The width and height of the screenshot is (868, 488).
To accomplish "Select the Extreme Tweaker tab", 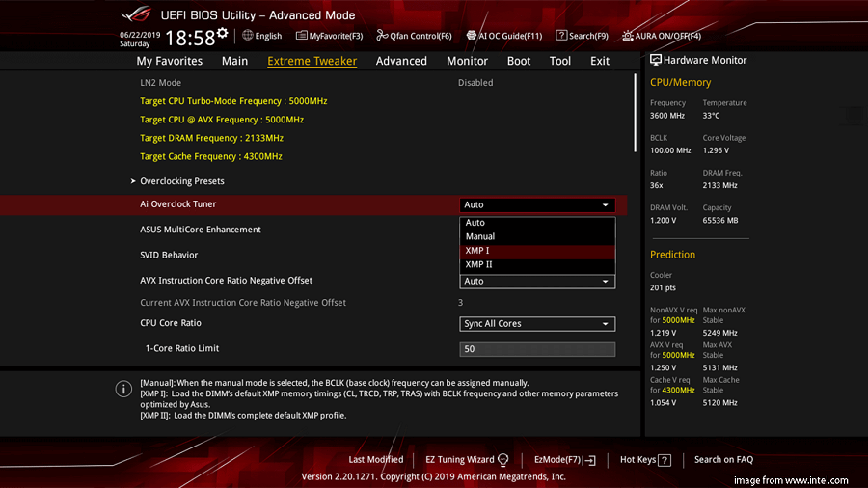I will coord(312,61).
